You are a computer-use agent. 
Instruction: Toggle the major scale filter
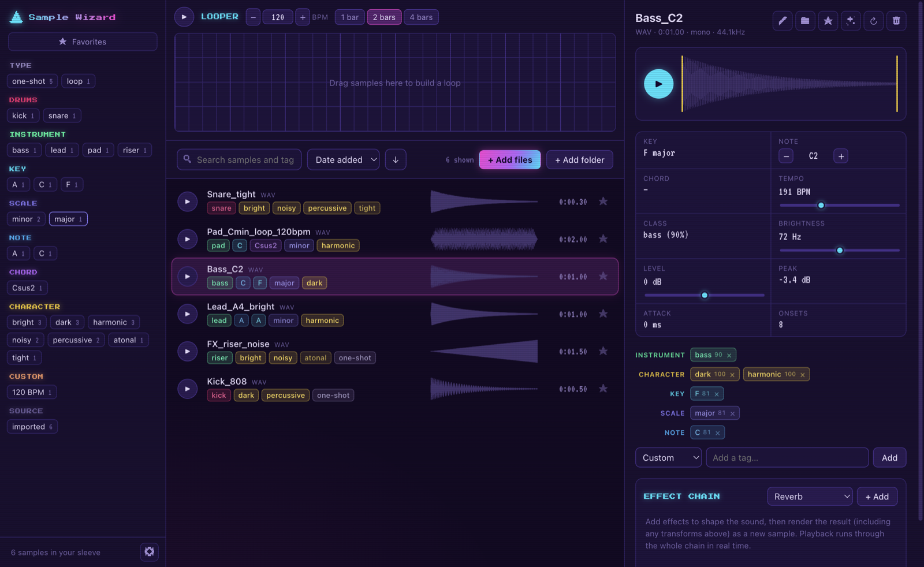pyautogui.click(x=68, y=219)
